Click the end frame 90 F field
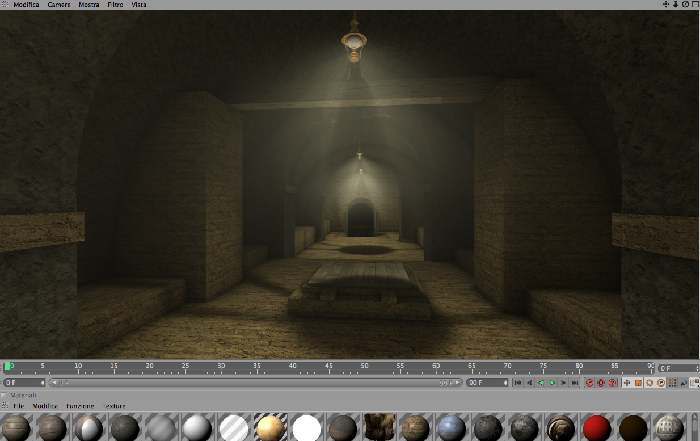 pyautogui.click(x=487, y=383)
